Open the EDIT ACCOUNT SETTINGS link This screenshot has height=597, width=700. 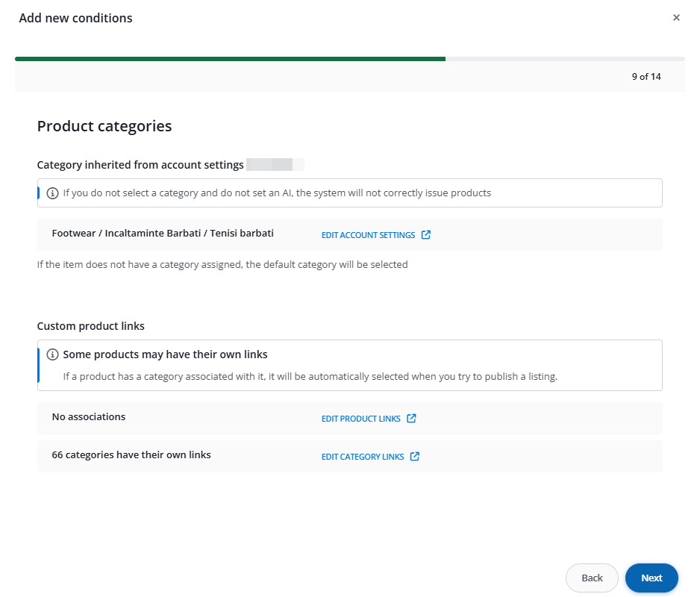point(368,235)
